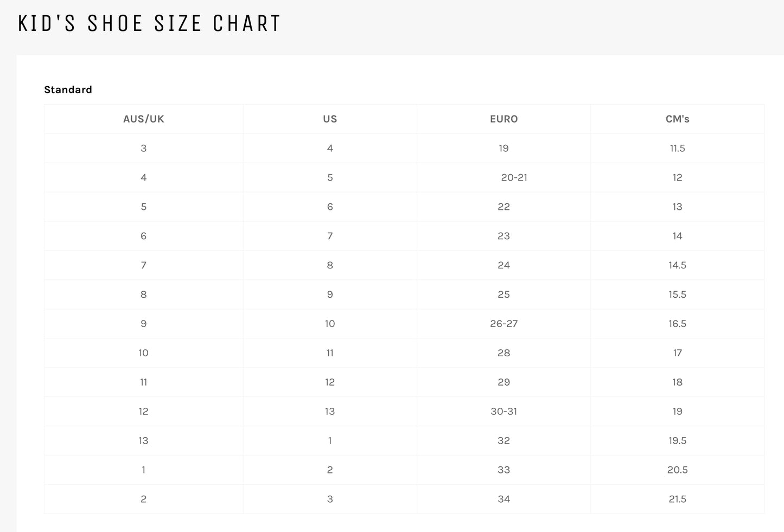This screenshot has height=532, width=784.
Task: Click the 26-27 EURO size cell
Action: tap(503, 324)
